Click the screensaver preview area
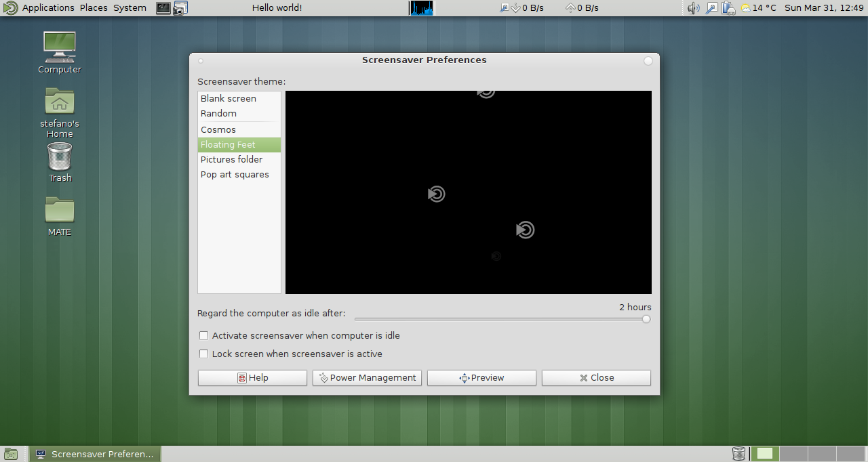The height and width of the screenshot is (462, 868). pos(469,192)
